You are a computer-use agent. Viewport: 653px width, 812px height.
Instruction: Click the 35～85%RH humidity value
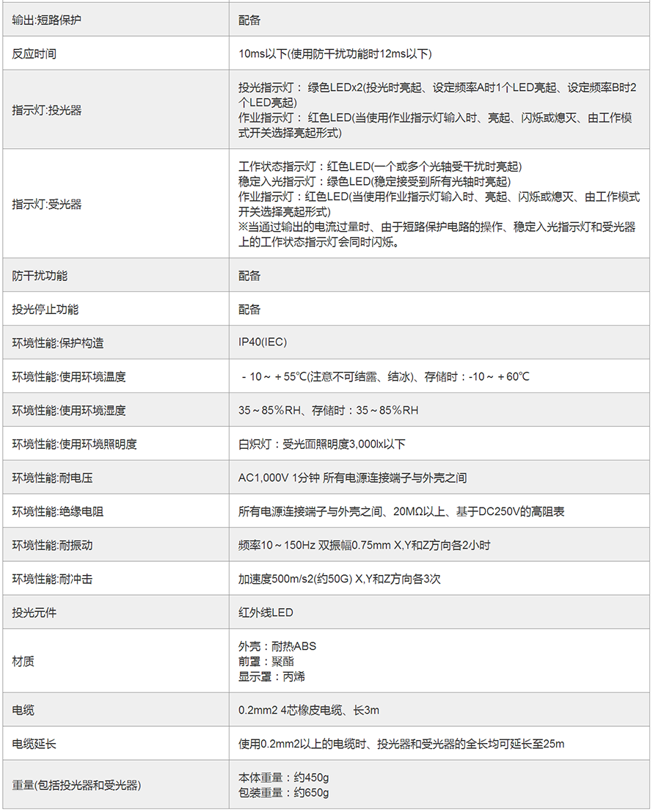pos(328,410)
